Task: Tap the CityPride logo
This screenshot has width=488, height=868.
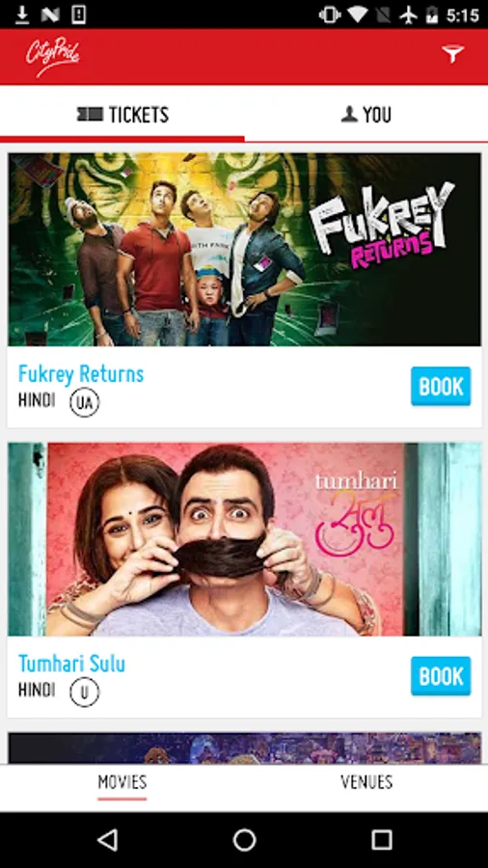Action: click(x=53, y=57)
